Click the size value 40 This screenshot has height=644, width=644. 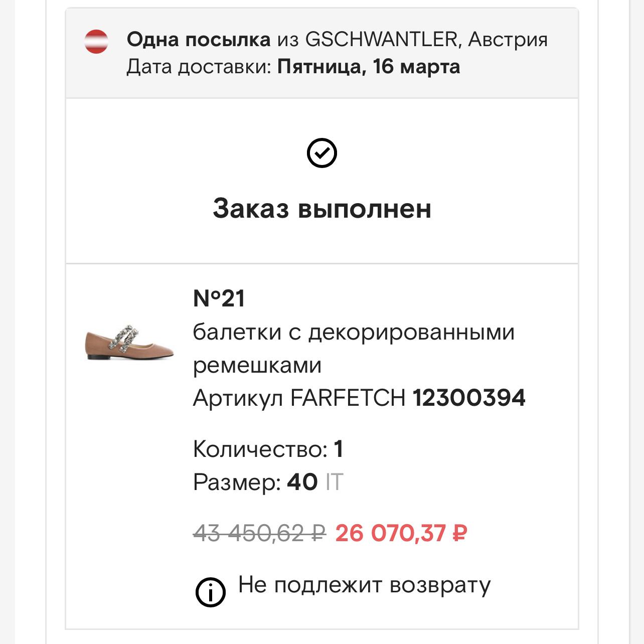pos(302,482)
